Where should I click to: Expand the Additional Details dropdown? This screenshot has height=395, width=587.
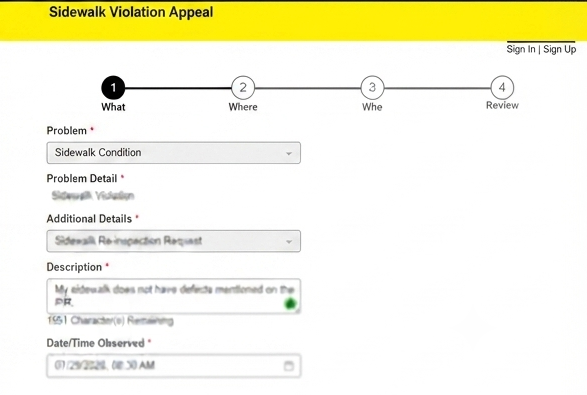[173, 241]
